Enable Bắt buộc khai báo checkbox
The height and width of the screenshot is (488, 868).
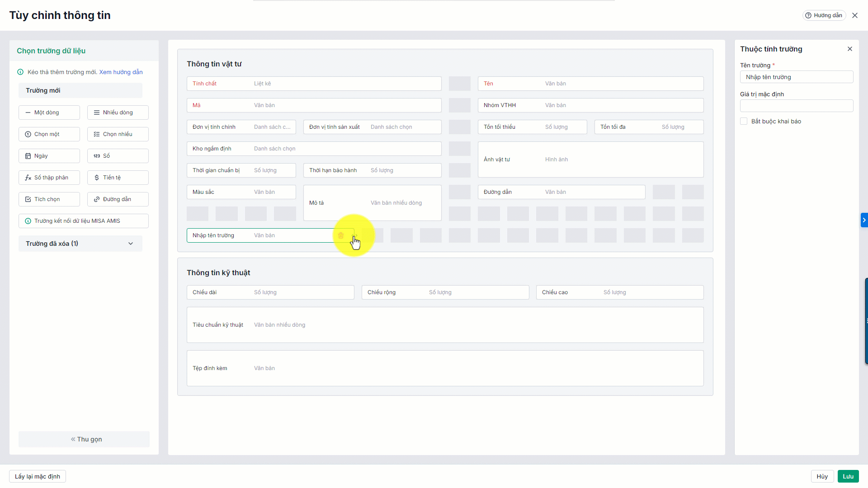[x=744, y=122]
